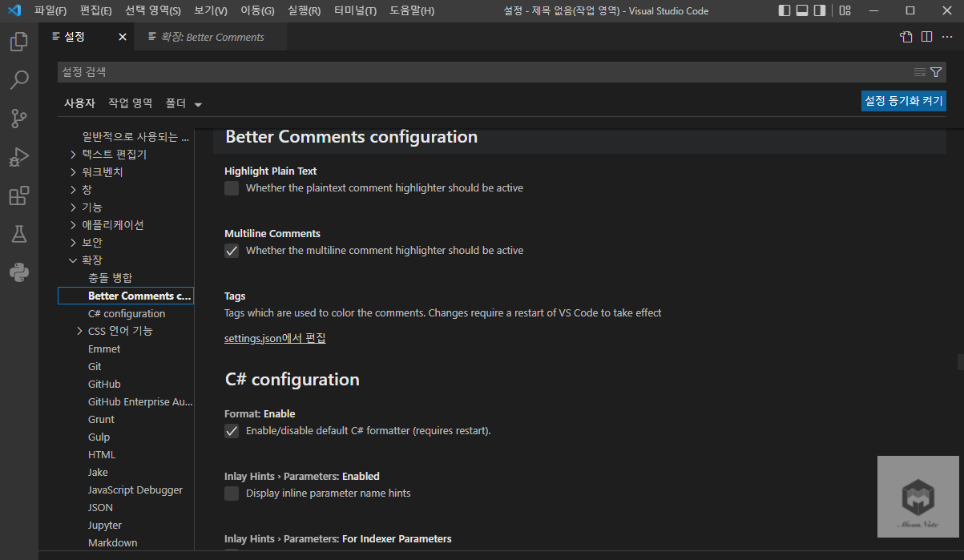Close the 설정 tab
Screen dimensions: 964x560
point(123,37)
